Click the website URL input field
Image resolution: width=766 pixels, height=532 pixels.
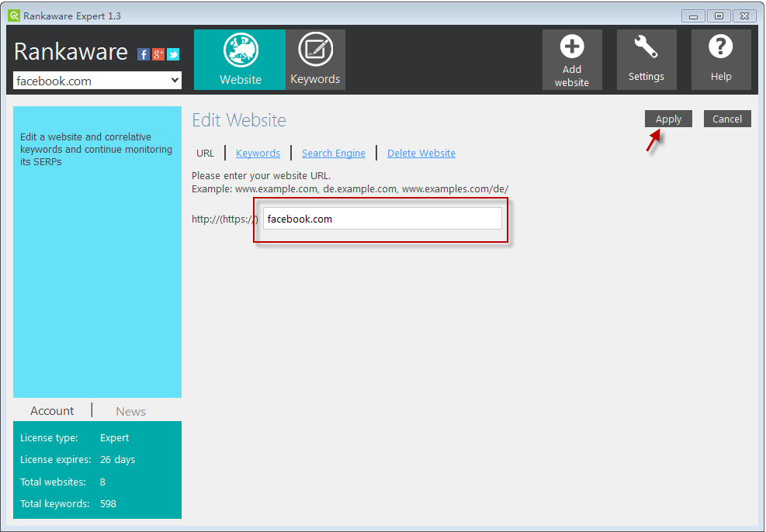tap(383, 218)
